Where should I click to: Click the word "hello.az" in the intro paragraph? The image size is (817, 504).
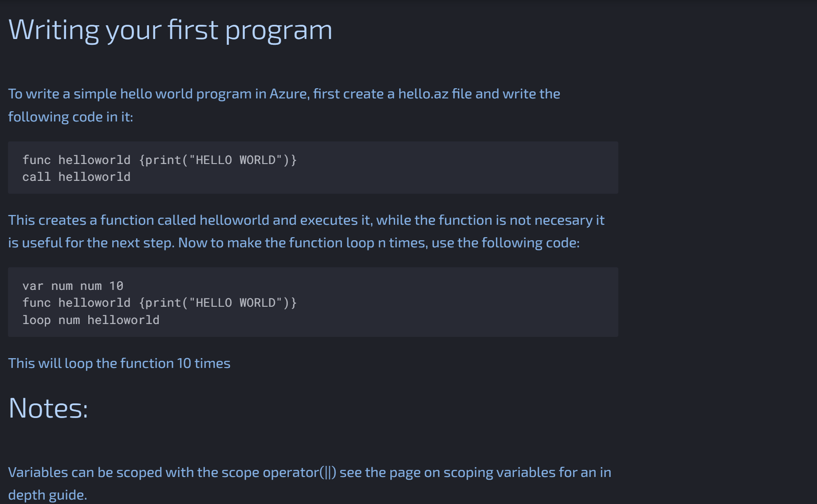[x=423, y=94]
